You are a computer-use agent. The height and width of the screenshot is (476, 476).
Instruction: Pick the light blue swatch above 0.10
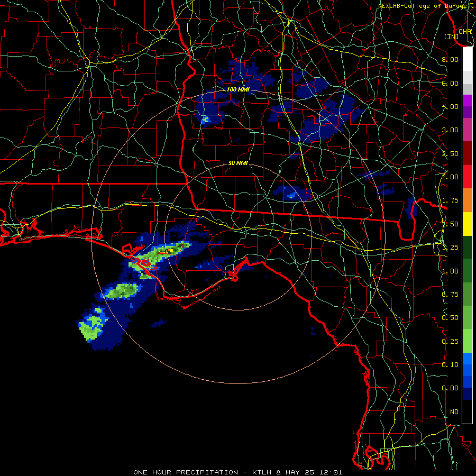[x=467, y=359]
